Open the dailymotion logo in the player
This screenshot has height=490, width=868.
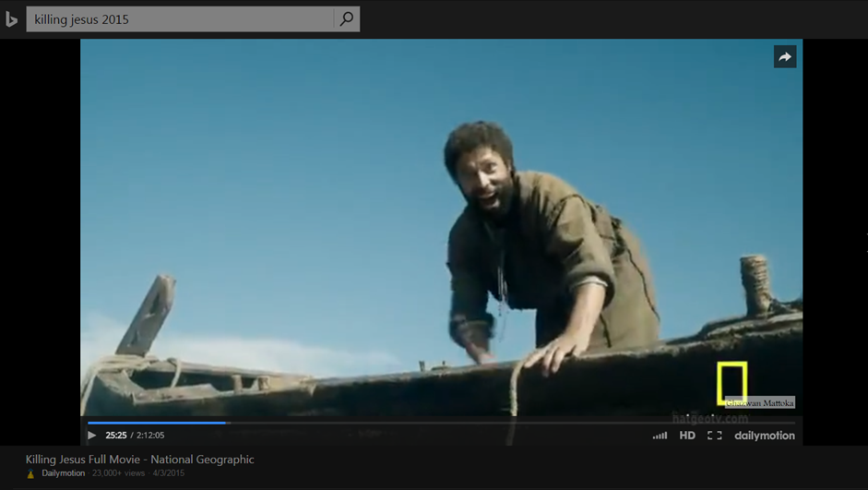[764, 436]
